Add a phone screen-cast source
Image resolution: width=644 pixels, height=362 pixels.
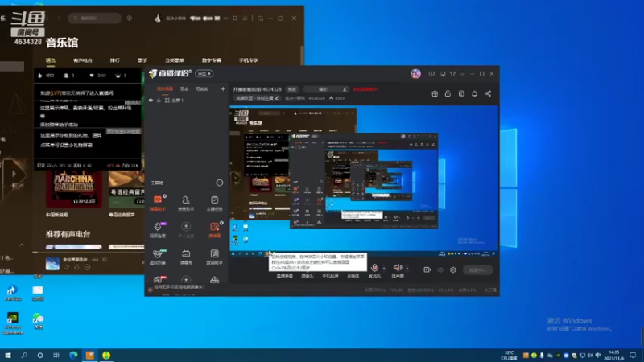click(x=330, y=275)
